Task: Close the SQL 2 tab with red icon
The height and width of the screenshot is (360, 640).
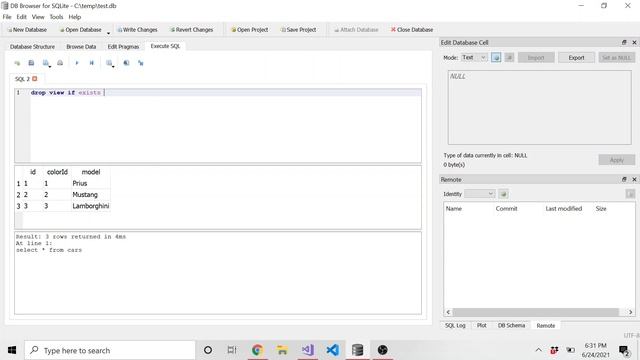Action: coord(35,78)
